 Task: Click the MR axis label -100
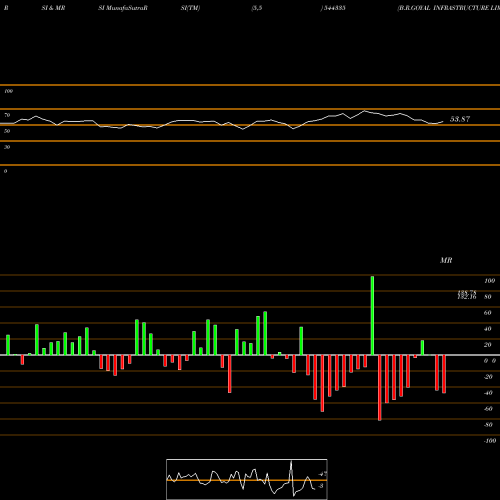click(x=490, y=441)
